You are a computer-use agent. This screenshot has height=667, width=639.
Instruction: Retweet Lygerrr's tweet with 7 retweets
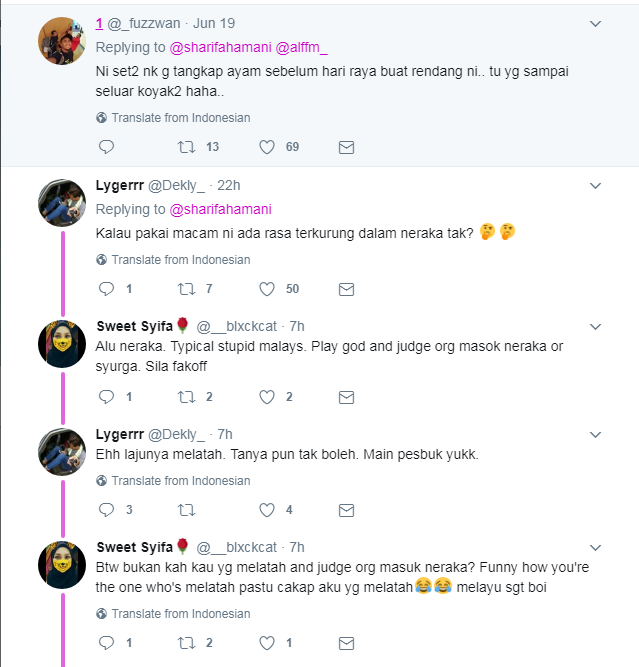click(x=186, y=289)
